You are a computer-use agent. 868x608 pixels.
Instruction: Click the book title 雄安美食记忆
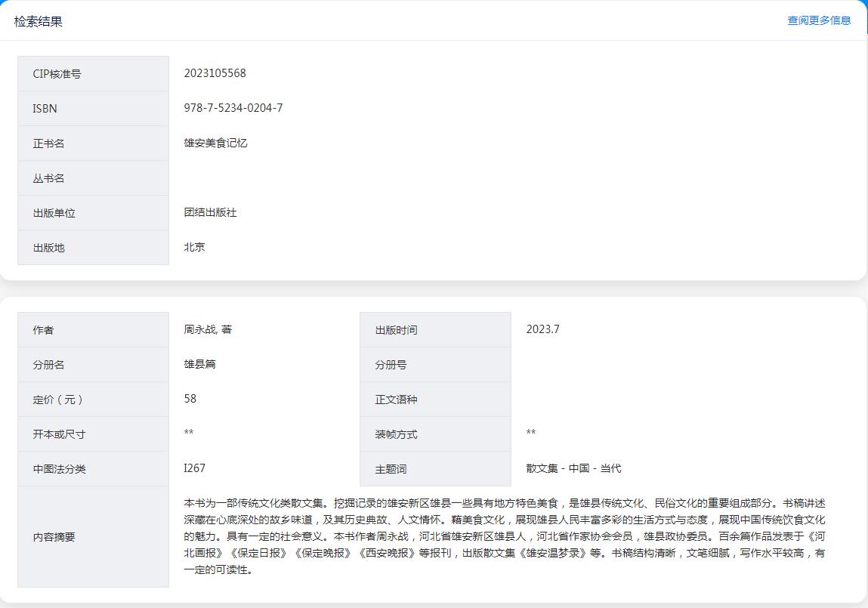[215, 143]
